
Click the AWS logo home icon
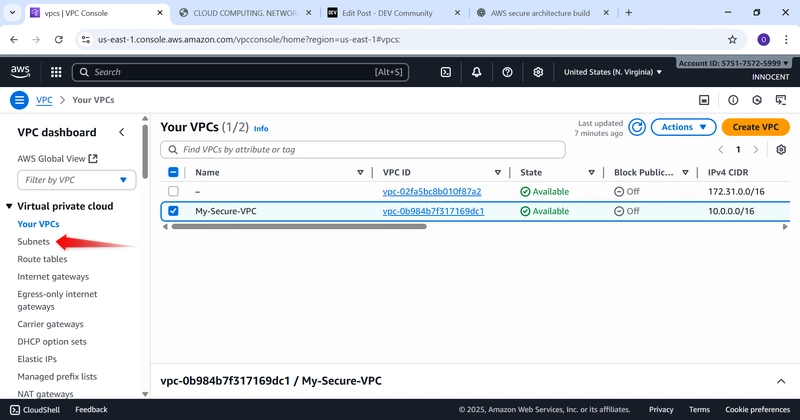20,72
